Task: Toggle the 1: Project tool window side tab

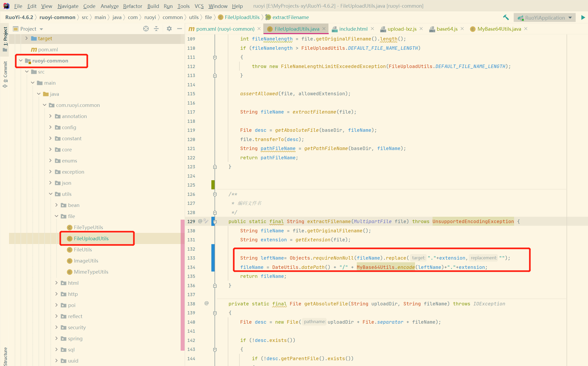Action: point(5,39)
